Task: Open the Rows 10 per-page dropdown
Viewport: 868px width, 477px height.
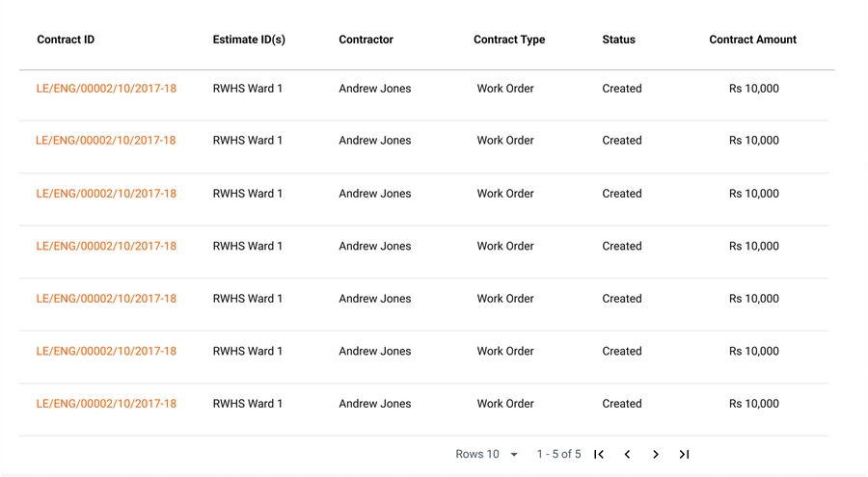Action: pos(487,454)
